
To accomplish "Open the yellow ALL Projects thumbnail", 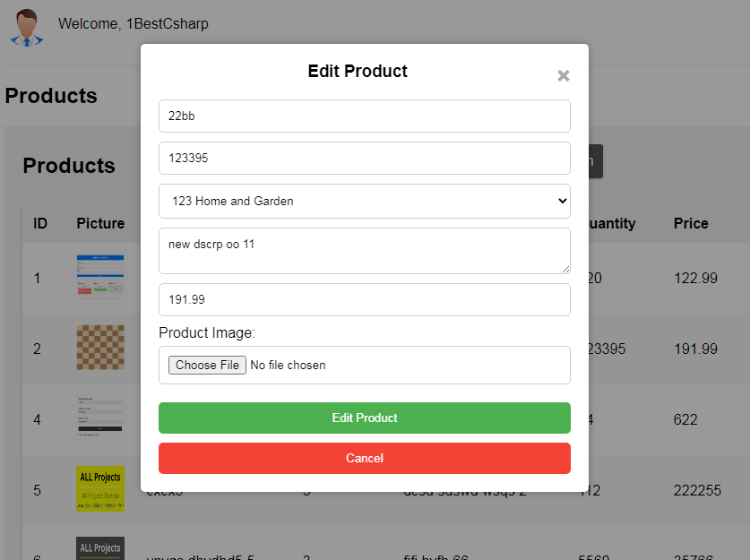I will [100, 488].
